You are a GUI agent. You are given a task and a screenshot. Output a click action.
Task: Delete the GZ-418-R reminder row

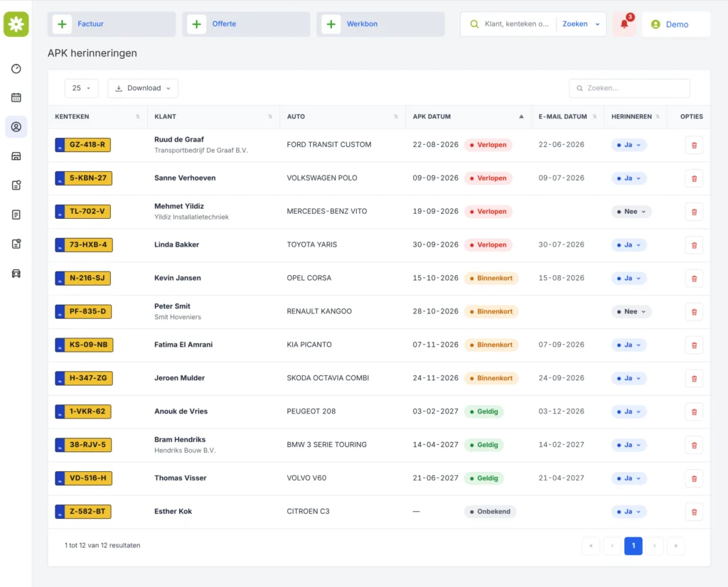(694, 145)
